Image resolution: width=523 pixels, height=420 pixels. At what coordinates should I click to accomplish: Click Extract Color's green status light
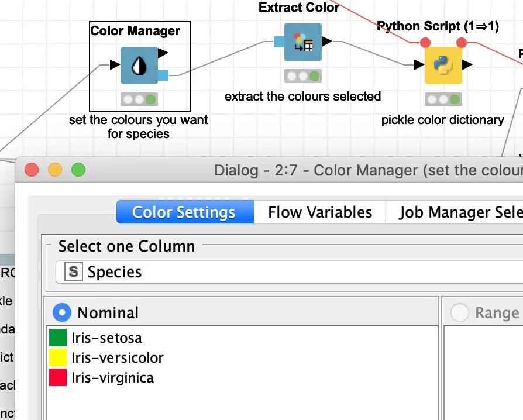[x=315, y=75]
